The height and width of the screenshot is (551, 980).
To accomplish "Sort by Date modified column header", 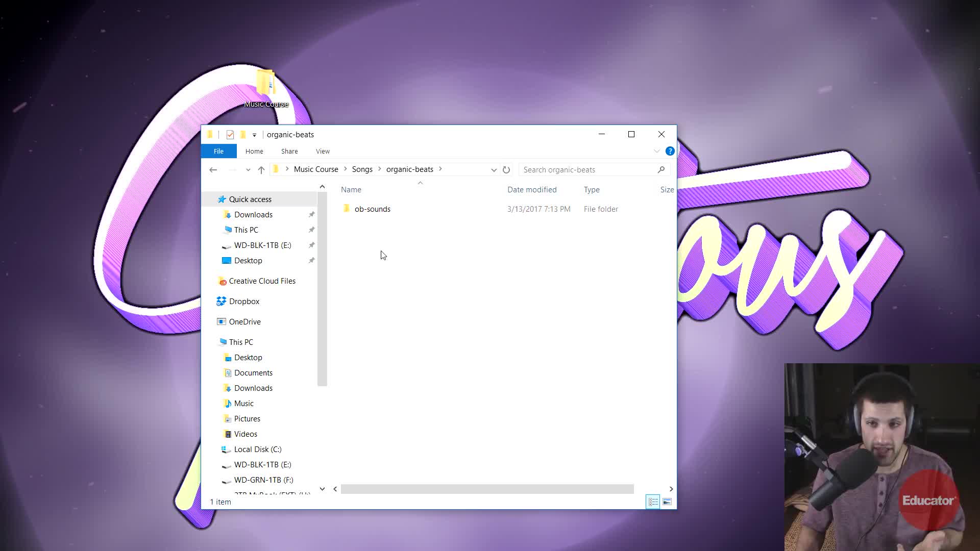I will (532, 190).
